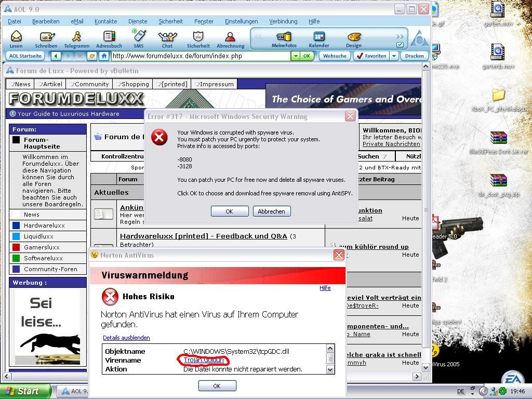Screen dimensions: 532x399
Task: Click the Trojan virus name link
Action: tap(204, 360)
